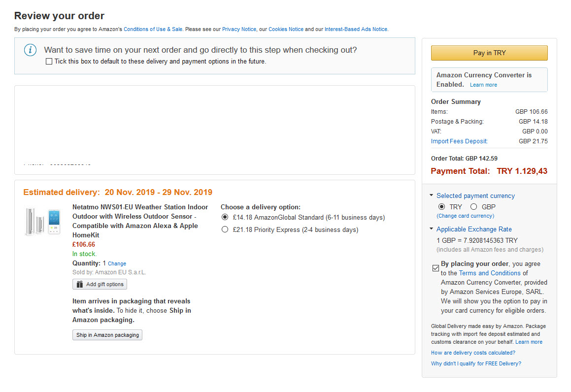
Task: Open the Netatmo weather station thumbnail
Action: (x=43, y=222)
